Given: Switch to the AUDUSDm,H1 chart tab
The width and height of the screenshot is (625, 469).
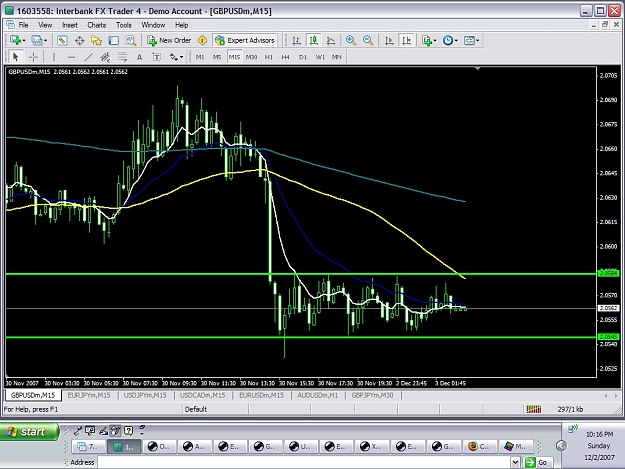Looking at the screenshot, I should click(x=318, y=395).
